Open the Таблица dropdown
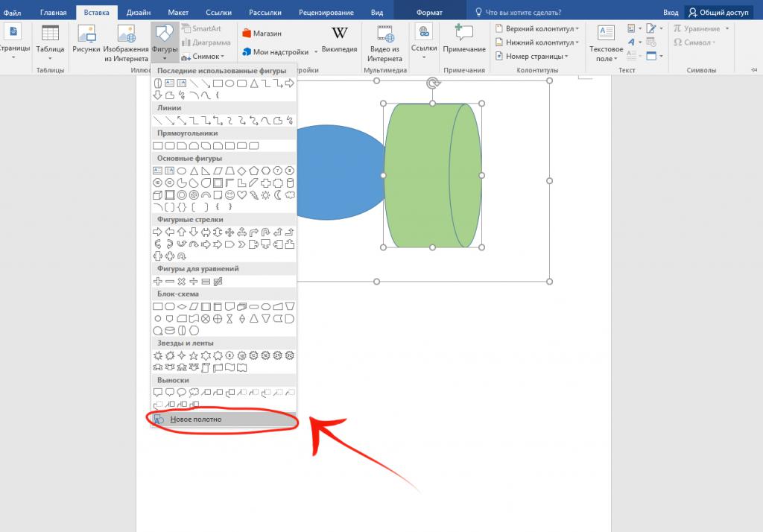763x532 pixels. pyautogui.click(x=50, y=42)
